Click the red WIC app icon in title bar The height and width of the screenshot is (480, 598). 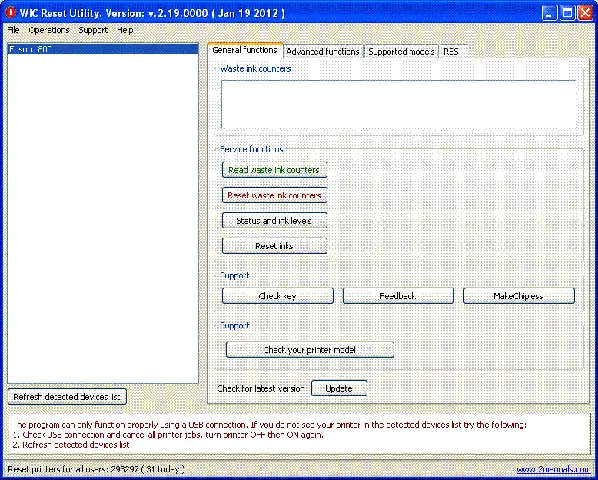pos(11,13)
